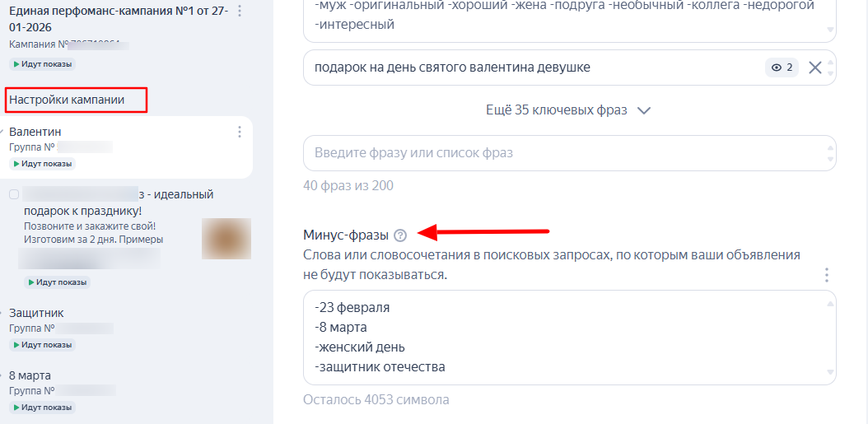Select the Валентин ad group

(x=35, y=132)
